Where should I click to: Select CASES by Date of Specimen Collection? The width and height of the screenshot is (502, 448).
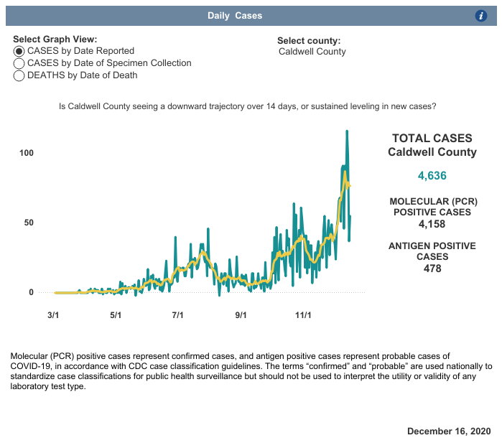19,63
